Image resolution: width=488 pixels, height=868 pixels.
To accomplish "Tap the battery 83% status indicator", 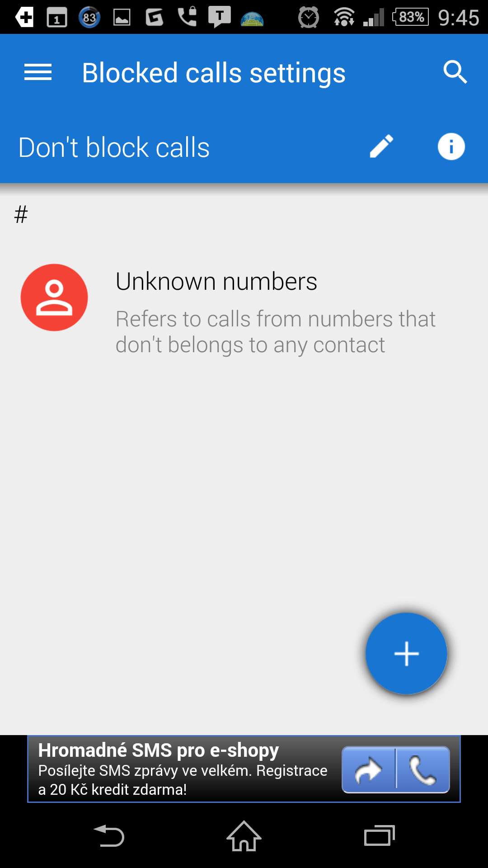I will [x=410, y=17].
